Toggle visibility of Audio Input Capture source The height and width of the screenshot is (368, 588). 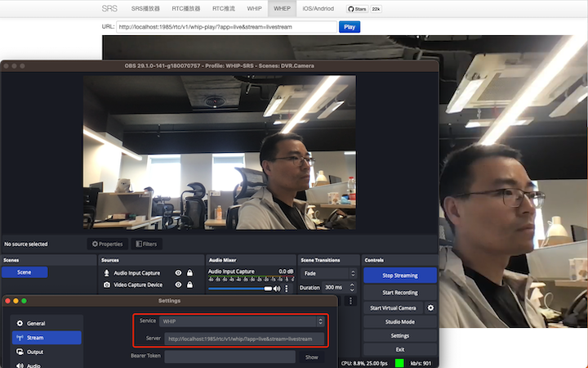(x=178, y=272)
